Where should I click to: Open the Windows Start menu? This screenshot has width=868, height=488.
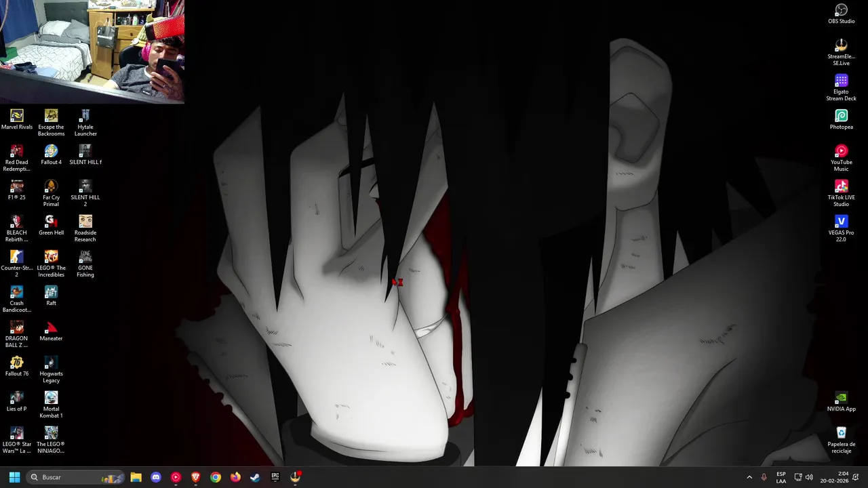pos(14,477)
